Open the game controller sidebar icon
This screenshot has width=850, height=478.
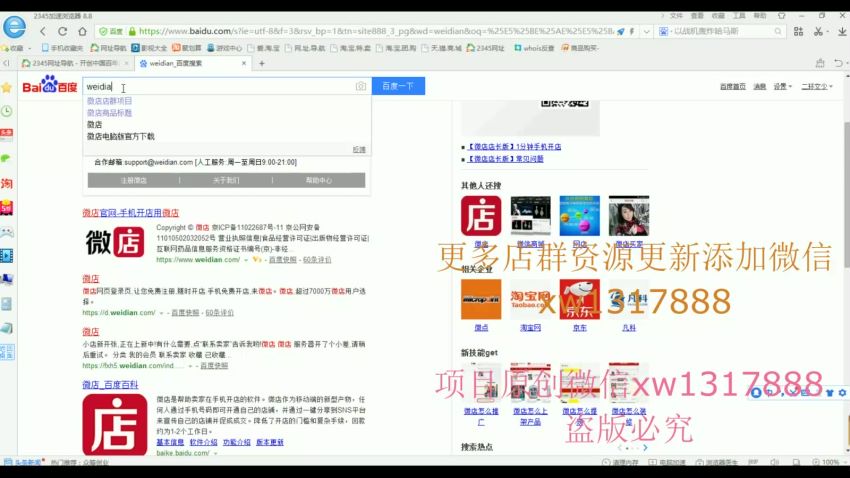[x=7, y=232]
